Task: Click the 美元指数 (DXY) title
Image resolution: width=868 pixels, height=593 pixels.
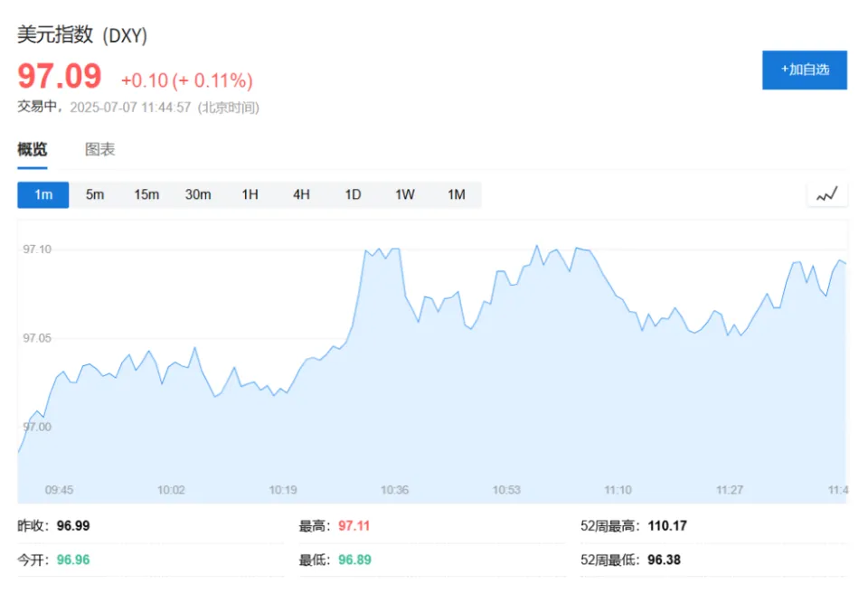Action: (x=82, y=35)
